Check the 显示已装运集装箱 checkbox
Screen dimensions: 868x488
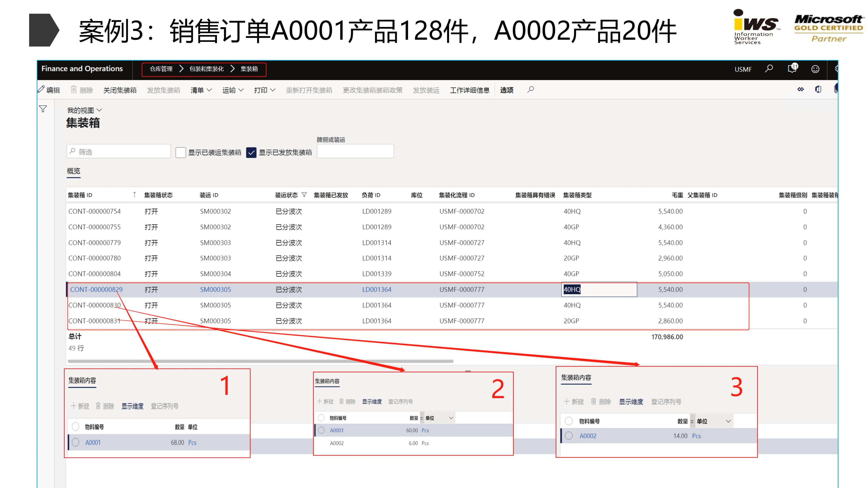181,152
